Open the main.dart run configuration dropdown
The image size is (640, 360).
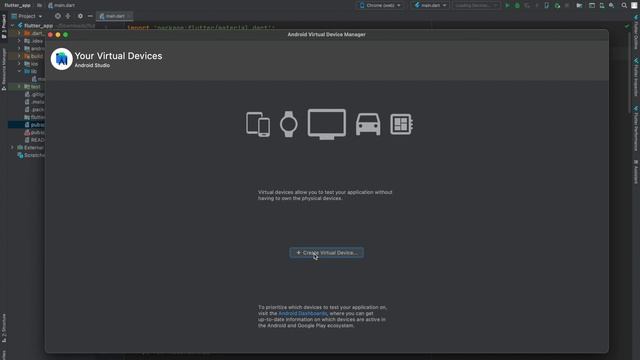430,5
